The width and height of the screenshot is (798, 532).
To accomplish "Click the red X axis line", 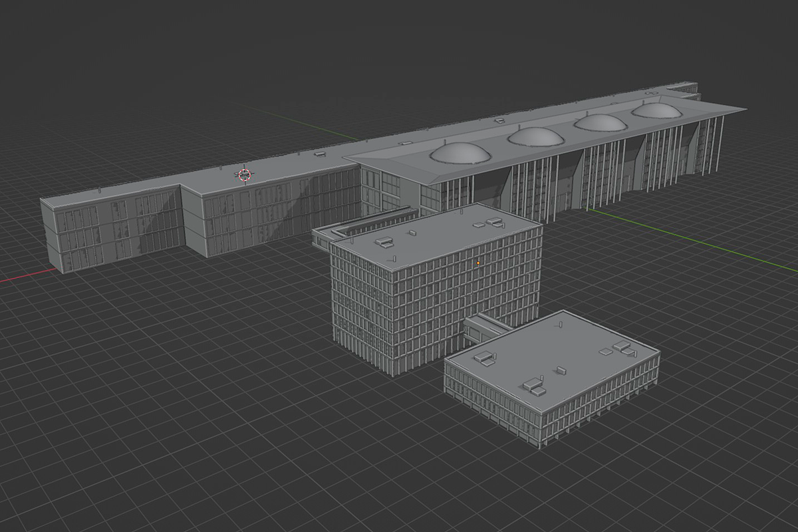I will pos(27,276).
